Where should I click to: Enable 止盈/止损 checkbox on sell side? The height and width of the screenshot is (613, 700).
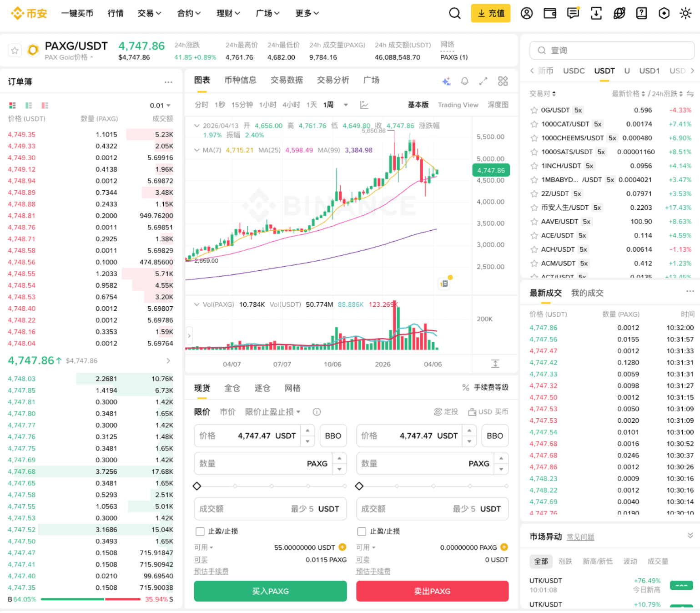362,531
